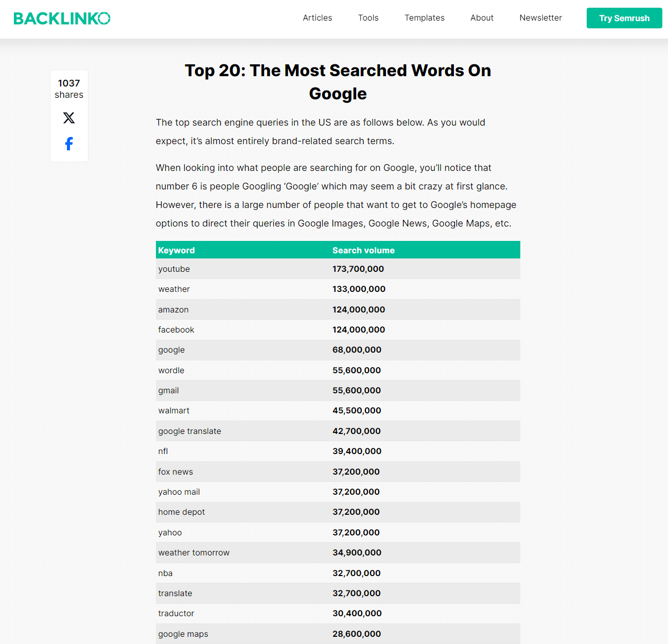
Task: Select the 39,400,000 value
Action: coord(357,451)
